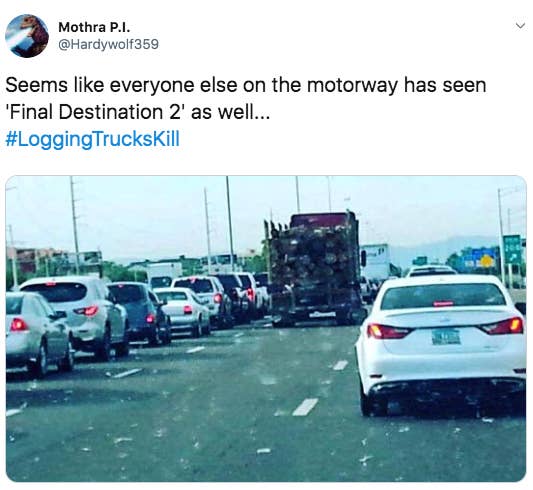Open the attached motorway photo
The height and width of the screenshot is (490, 533).
click(x=266, y=328)
